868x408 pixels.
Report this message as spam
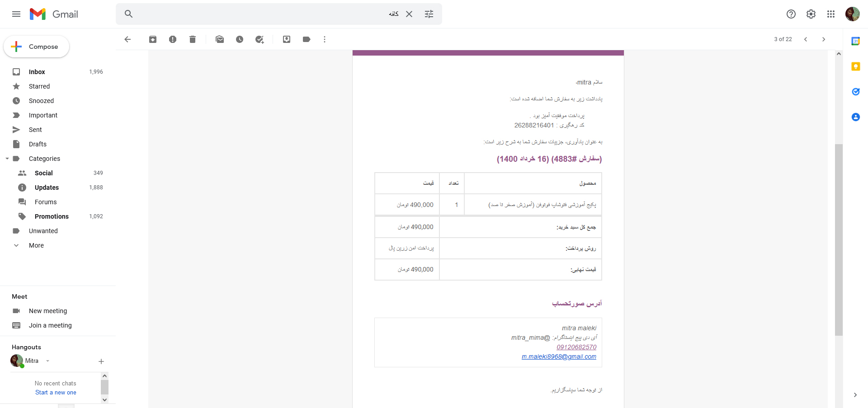173,39
